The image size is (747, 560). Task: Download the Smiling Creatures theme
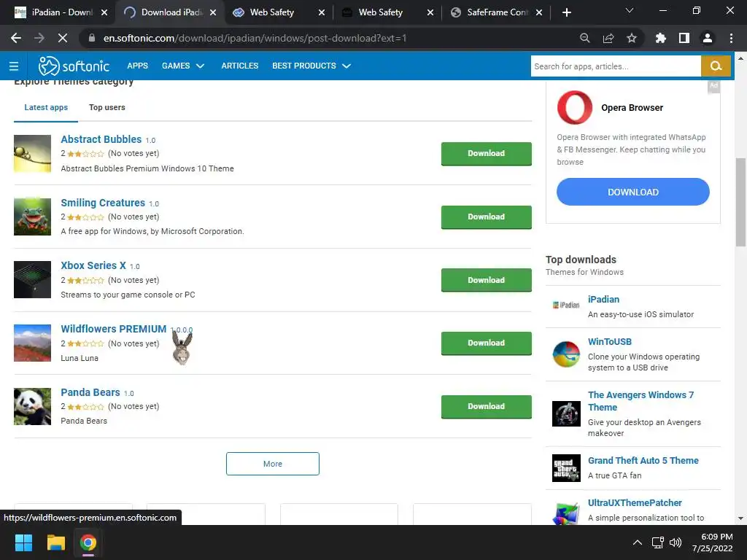point(486,217)
